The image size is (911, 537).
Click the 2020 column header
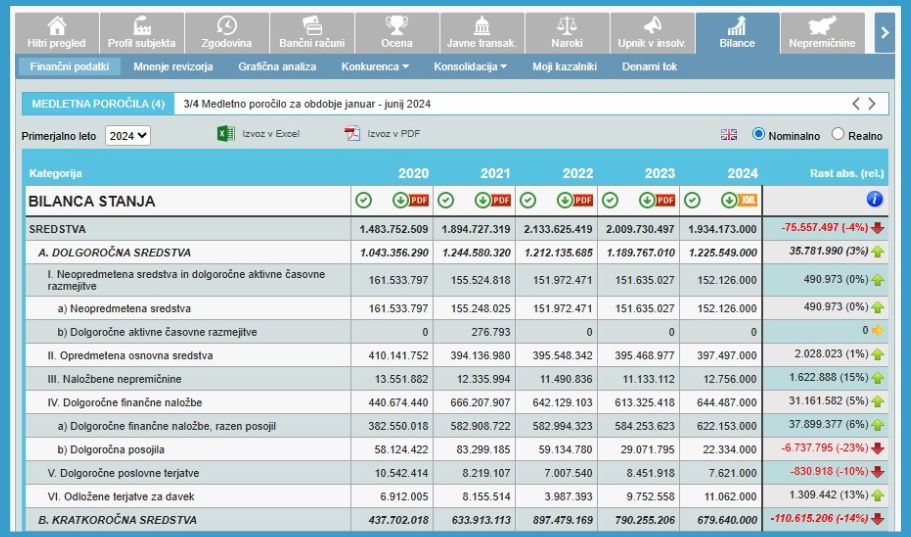(x=413, y=173)
